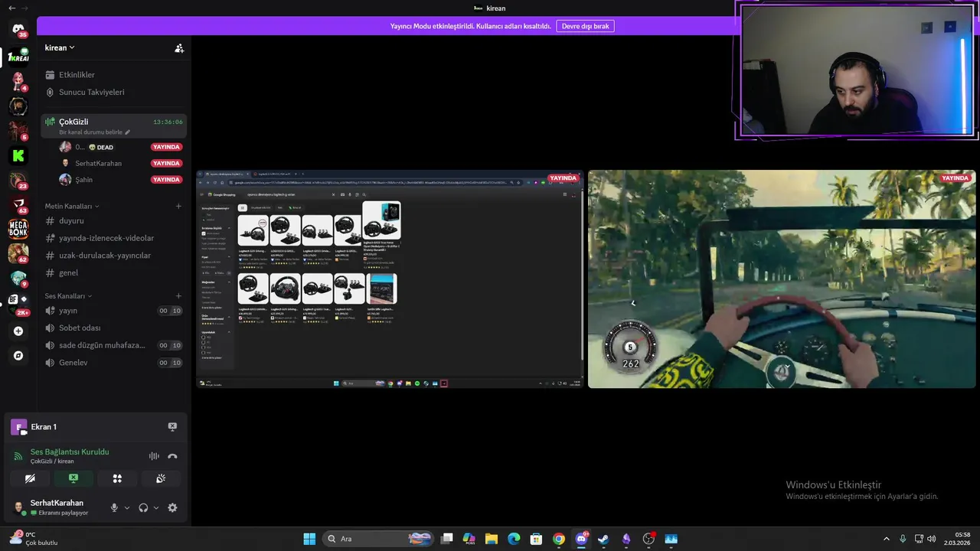Open yayında-izlenecek-videolar channel
980x551 pixels.
pyautogui.click(x=113, y=238)
